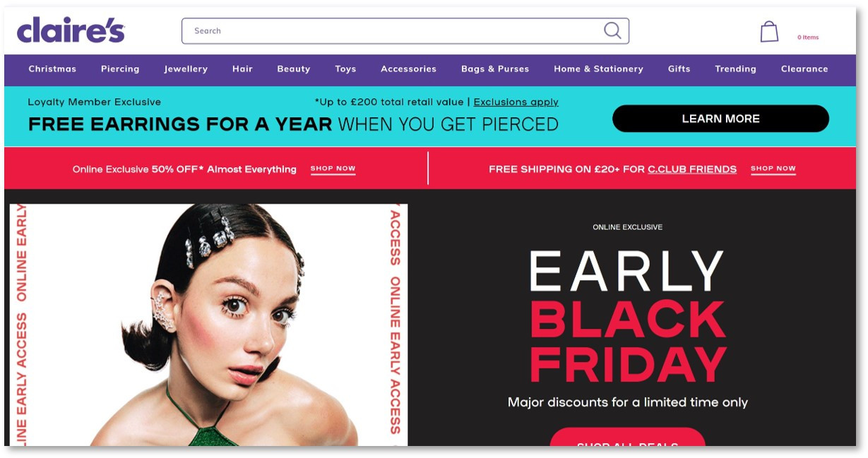The height and width of the screenshot is (458, 868).
Task: Click the Claire's logo
Action: 71,30
